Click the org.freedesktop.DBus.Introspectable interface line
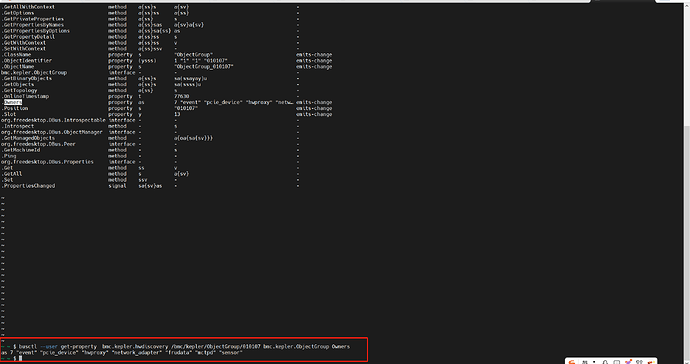690x364 pixels. 53,120
